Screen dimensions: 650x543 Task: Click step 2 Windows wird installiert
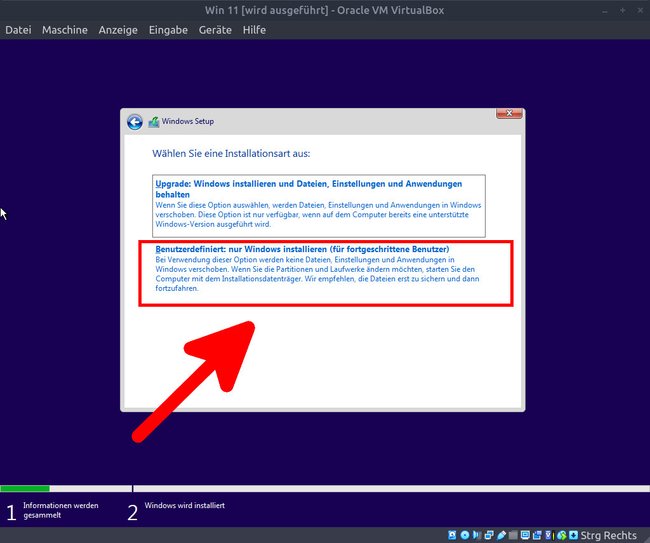coord(176,511)
